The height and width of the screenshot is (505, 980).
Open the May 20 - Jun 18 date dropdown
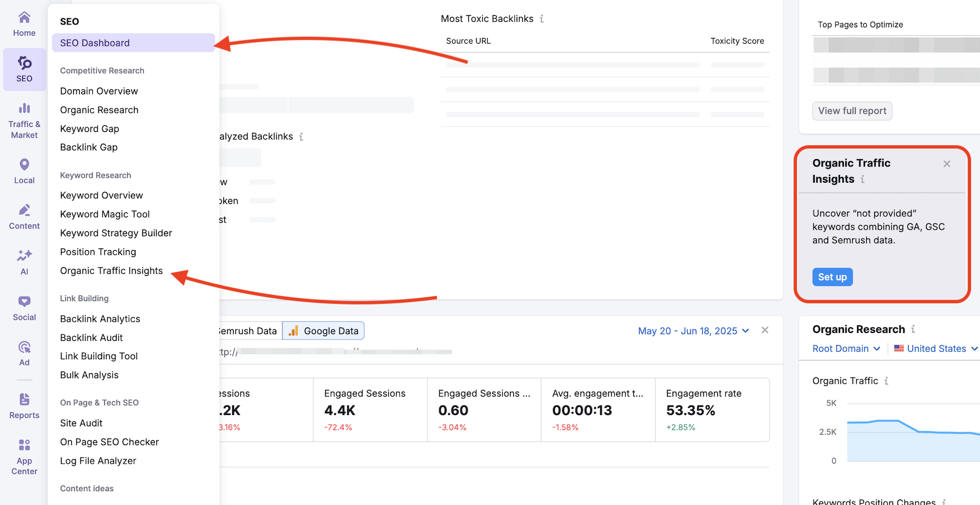click(693, 331)
